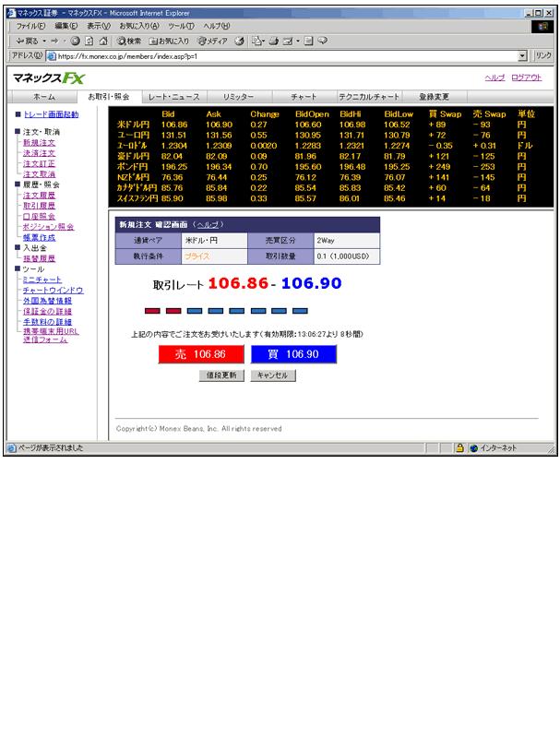Image resolution: width=560 pixels, height=738 pixels.
Task: Select the お取引・照会 tab
Action: (x=109, y=97)
